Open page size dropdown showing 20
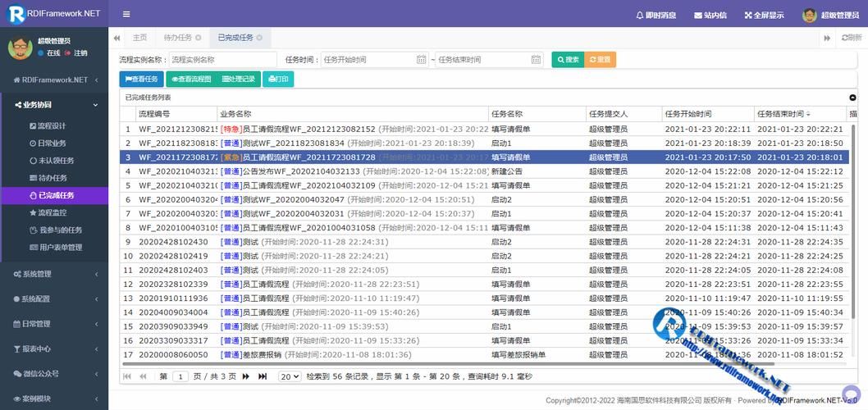Viewport: 868px width, 410px height. pyautogui.click(x=290, y=376)
